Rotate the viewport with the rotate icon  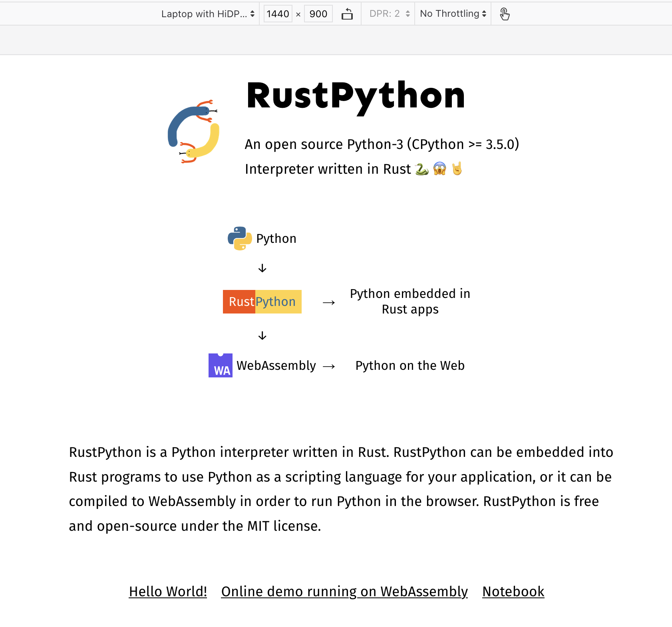pyautogui.click(x=347, y=14)
